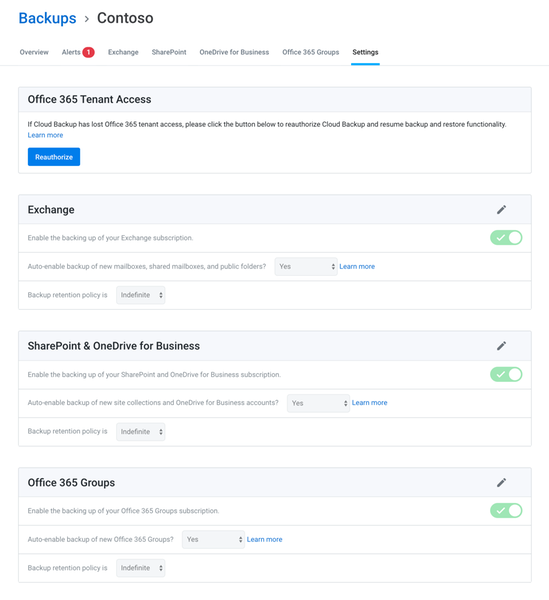Open auto-enable mailboxes Yes dropdown
The image size is (549, 600).
coord(306,266)
